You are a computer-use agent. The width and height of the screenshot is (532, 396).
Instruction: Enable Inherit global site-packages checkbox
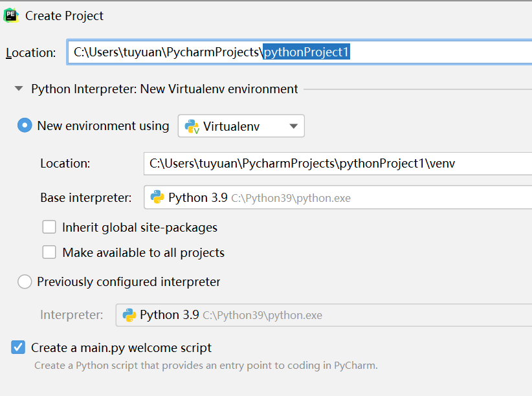click(x=49, y=227)
